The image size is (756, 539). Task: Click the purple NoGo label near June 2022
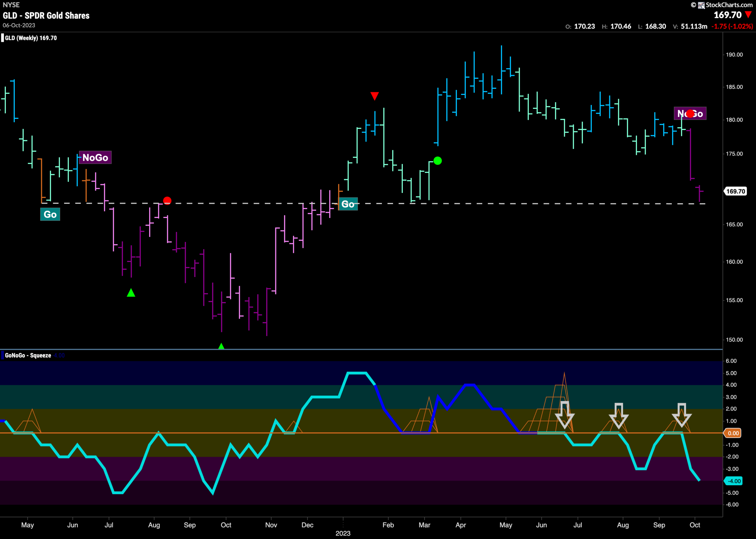95,157
